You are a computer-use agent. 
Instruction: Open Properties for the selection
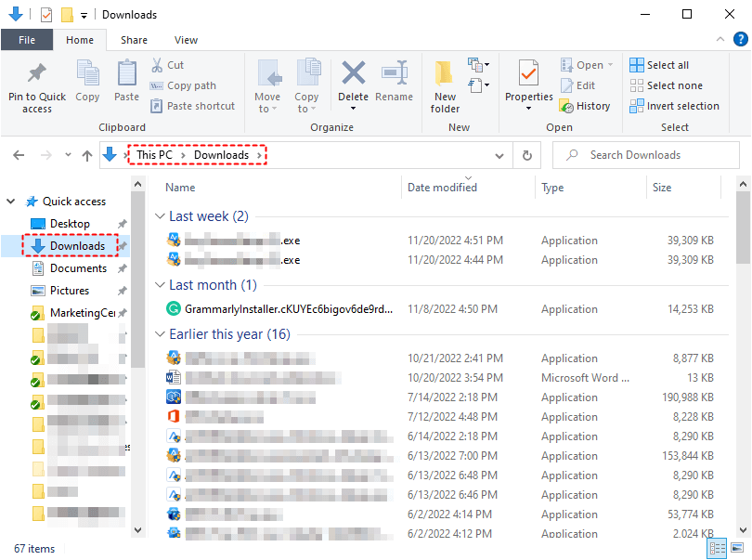coord(528,84)
